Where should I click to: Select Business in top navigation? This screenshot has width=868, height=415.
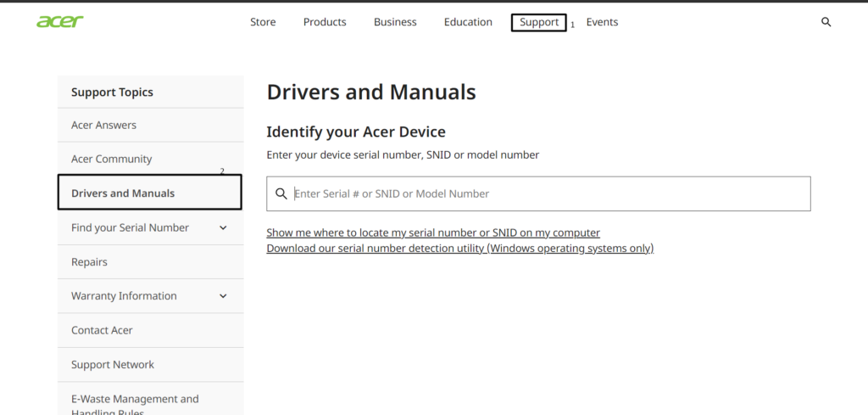click(395, 22)
